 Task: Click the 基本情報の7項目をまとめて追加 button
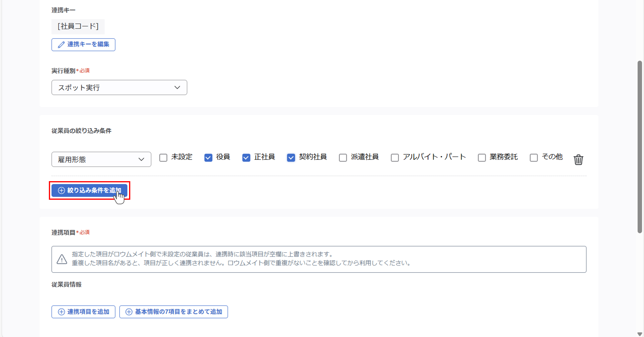point(173,312)
